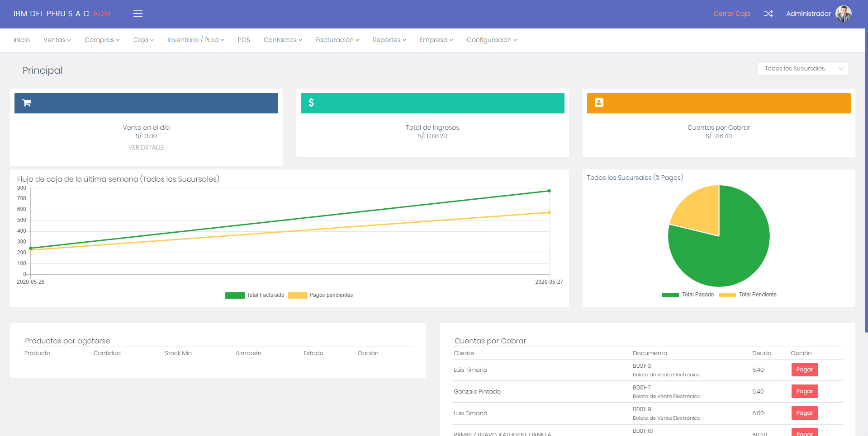Viewport: 868px width, 436px height.
Task: Open the Administrador profile avatar
Action: point(843,14)
